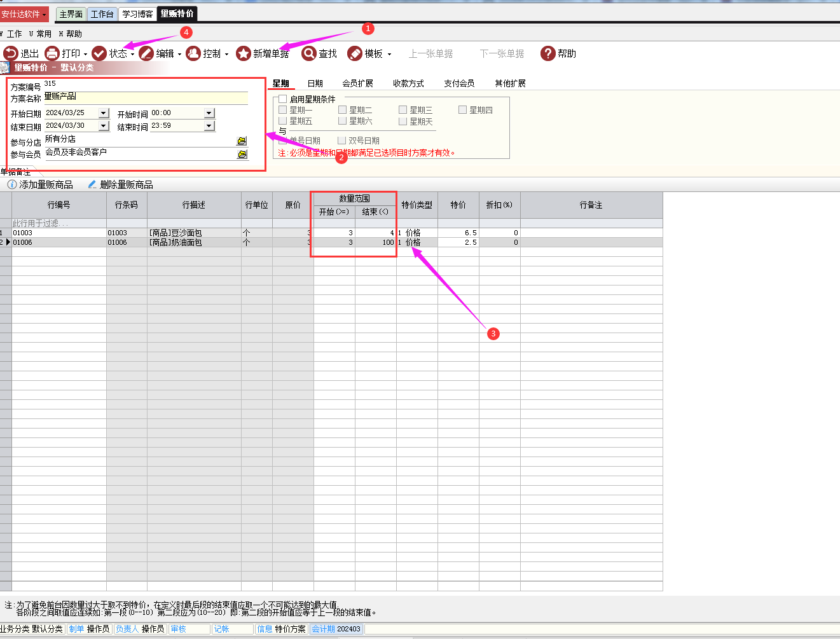Viewport: 840px width, 639px height.
Task: Click the 单据备注 tab label
Action: pos(16,172)
